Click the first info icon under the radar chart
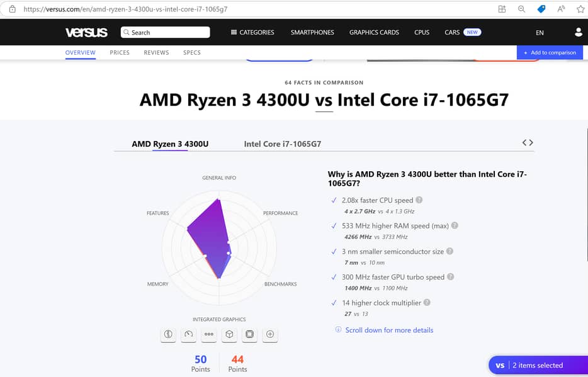Image resolution: width=588 pixels, height=377 pixels. [168, 334]
